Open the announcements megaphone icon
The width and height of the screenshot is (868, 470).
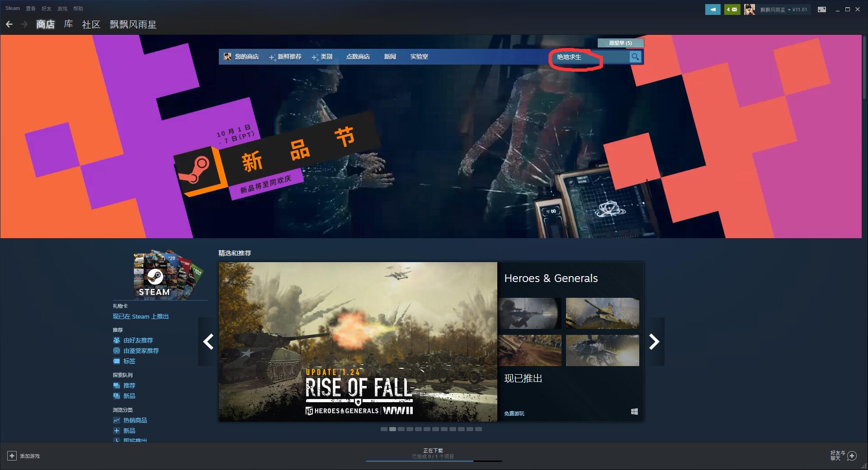[x=713, y=9]
